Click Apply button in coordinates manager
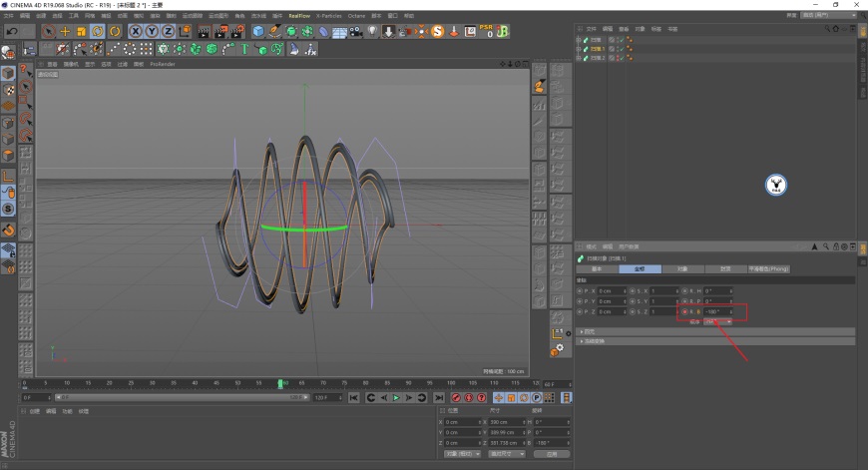 tap(552, 454)
